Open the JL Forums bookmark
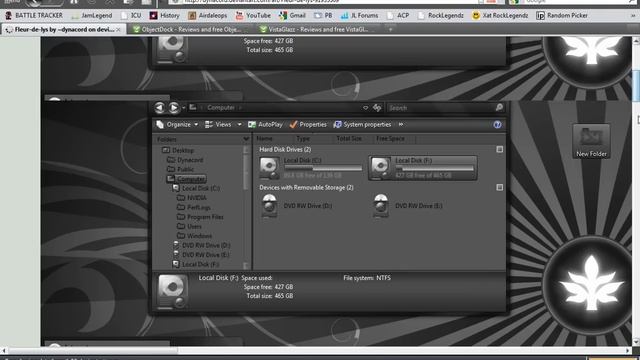The height and width of the screenshot is (360, 640). click(360, 16)
